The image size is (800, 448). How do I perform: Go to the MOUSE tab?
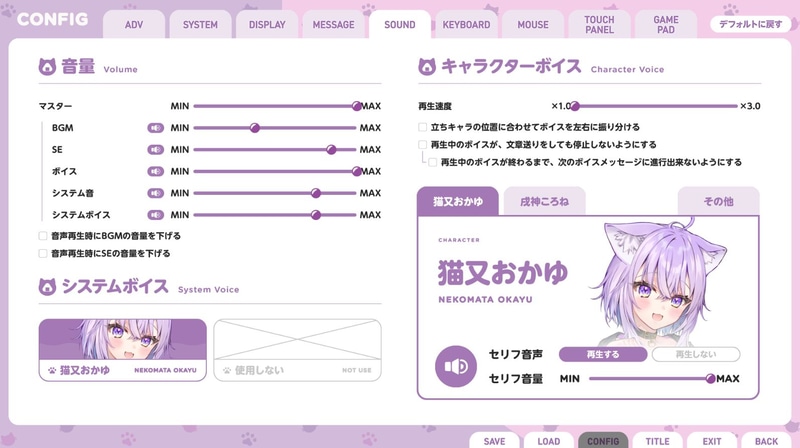(x=533, y=24)
